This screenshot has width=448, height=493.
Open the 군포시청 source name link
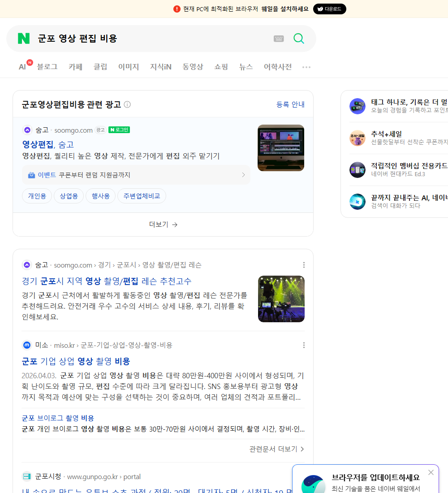pyautogui.click(x=48, y=477)
